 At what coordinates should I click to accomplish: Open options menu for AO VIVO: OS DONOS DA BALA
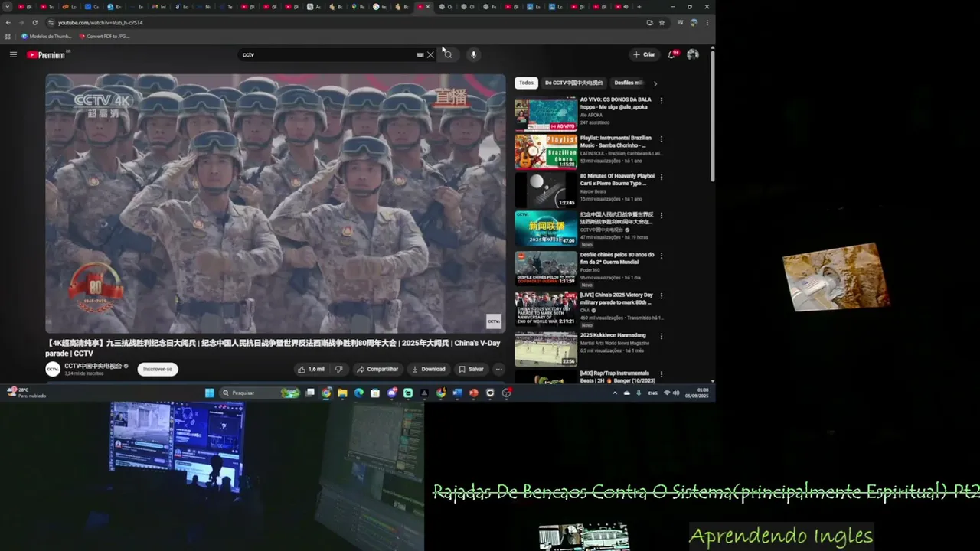(661, 100)
